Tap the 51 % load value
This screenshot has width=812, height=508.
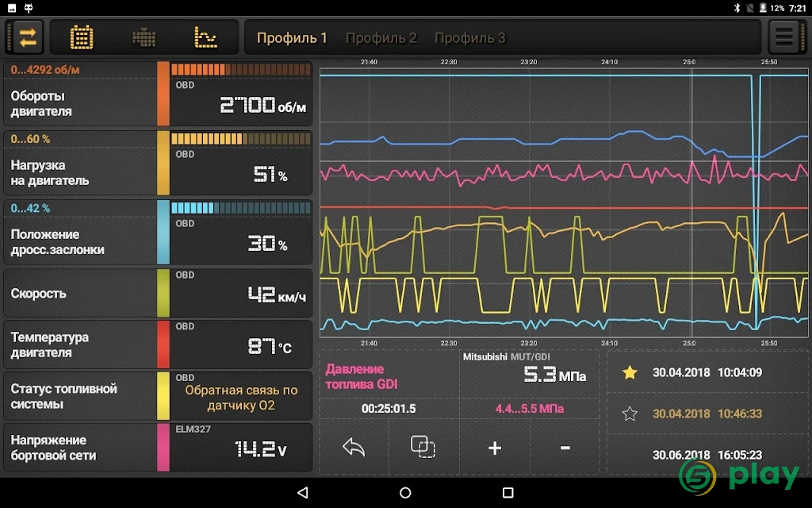tap(270, 174)
